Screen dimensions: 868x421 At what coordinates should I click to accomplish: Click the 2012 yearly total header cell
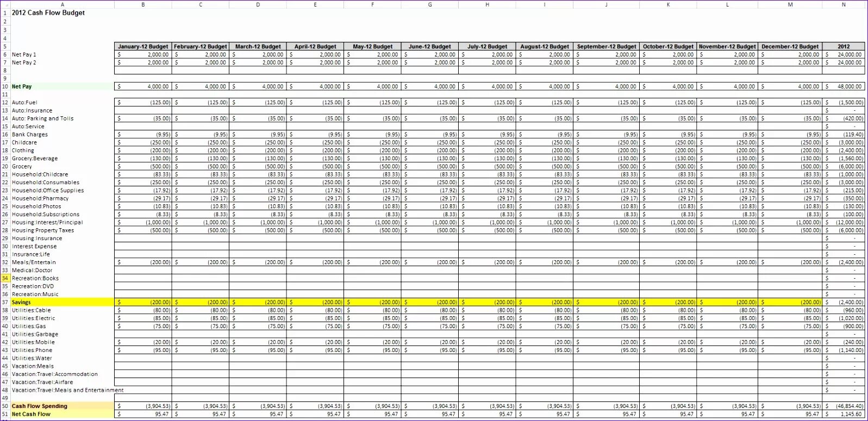tap(844, 47)
